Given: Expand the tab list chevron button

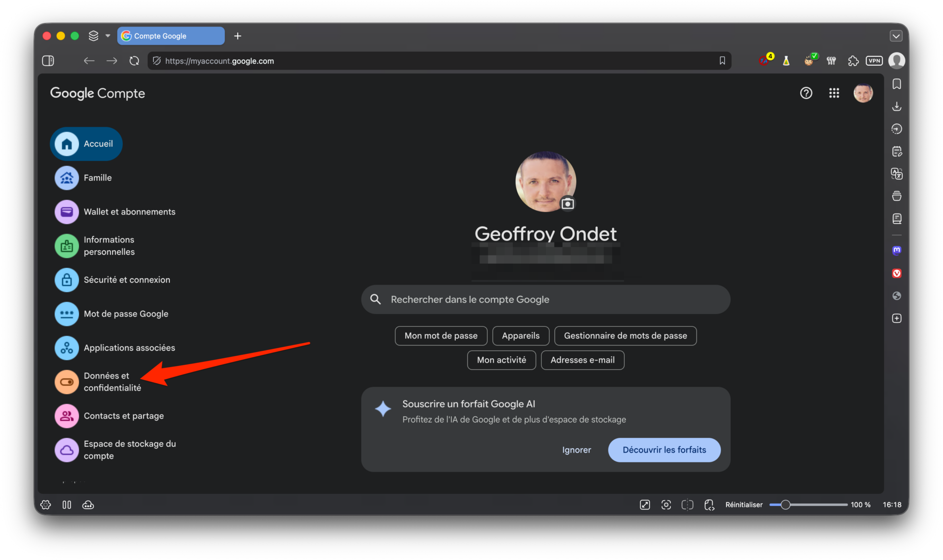Looking at the screenshot, I should [x=896, y=36].
